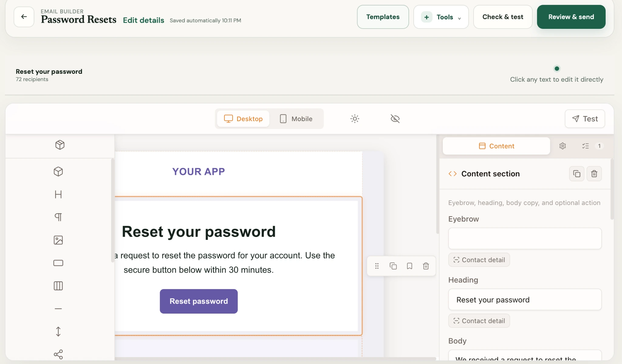Open the settings gear tab
The image size is (622, 364).
(562, 146)
